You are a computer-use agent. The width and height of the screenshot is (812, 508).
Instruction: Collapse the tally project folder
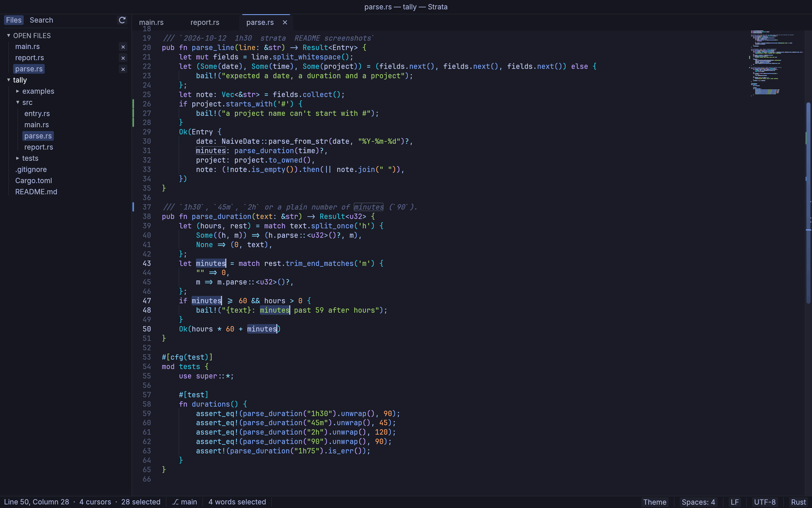click(x=9, y=80)
